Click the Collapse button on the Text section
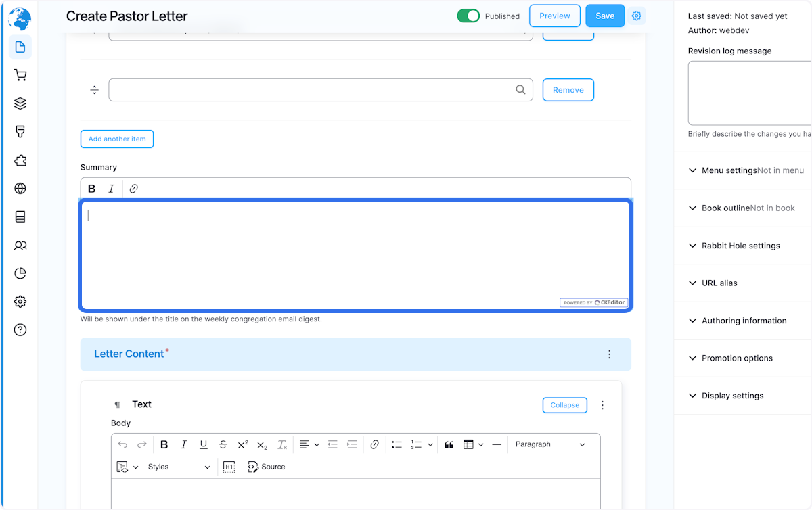Screen dimensions: 812x510 564,404
